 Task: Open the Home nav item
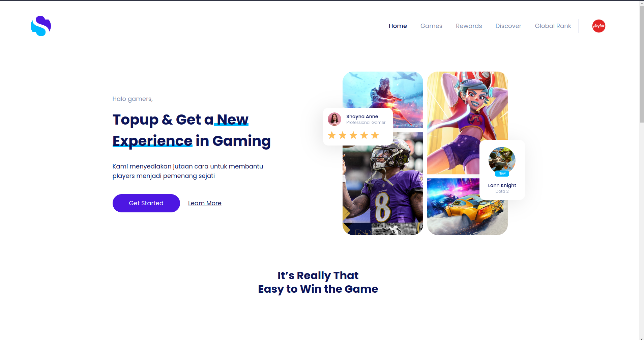point(398,26)
